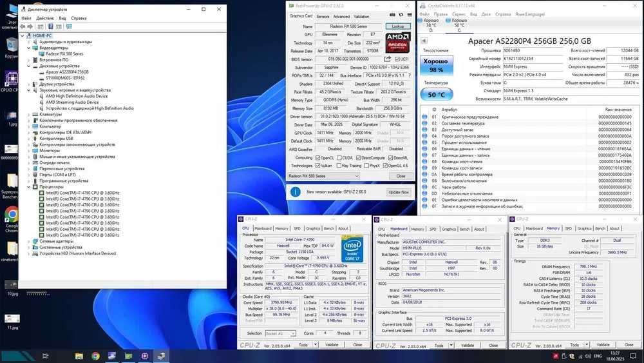
Task: Click the Bus Interface question mark in GPU-Z
Action: pos(410,75)
